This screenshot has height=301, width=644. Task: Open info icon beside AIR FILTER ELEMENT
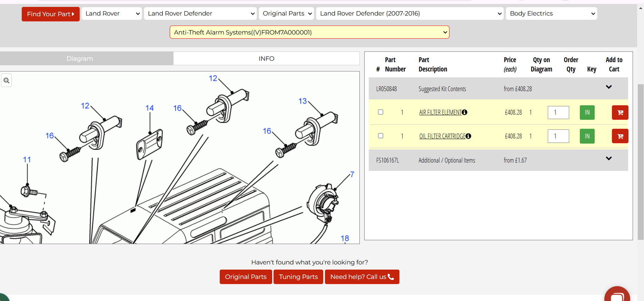[465, 112]
